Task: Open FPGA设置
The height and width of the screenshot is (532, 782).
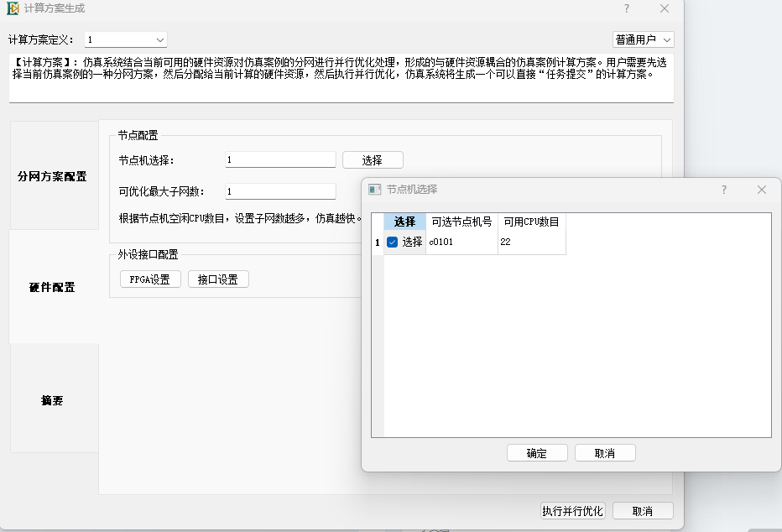Action: [150, 279]
